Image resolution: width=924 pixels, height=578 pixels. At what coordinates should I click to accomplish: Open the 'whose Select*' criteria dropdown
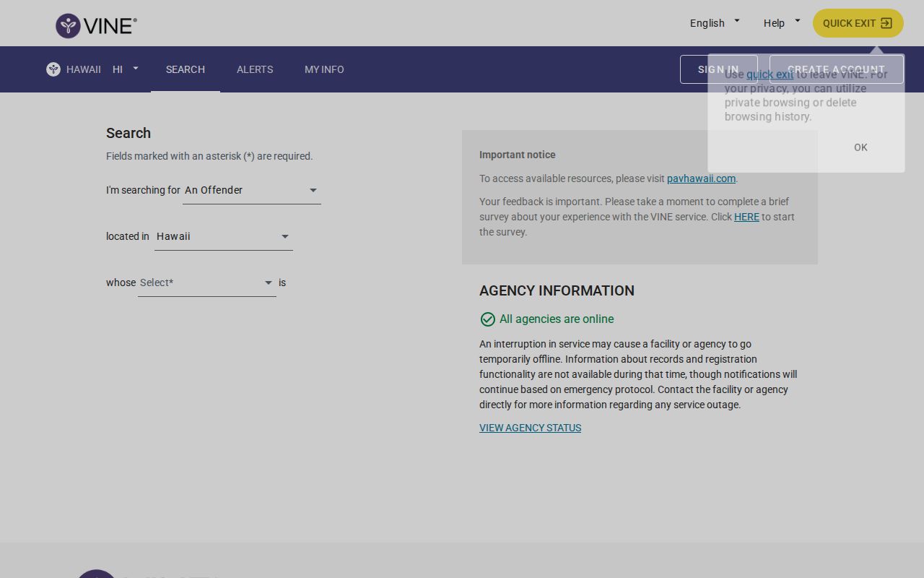point(207,283)
